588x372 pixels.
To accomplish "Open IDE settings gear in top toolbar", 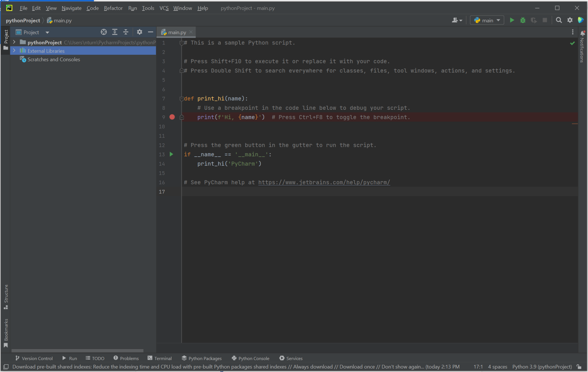I will tap(570, 20).
